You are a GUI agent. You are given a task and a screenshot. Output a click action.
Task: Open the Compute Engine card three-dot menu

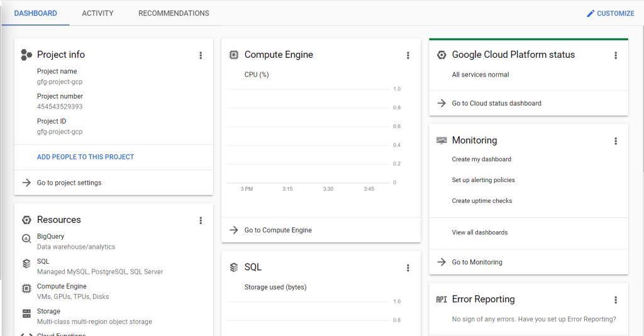click(x=408, y=55)
